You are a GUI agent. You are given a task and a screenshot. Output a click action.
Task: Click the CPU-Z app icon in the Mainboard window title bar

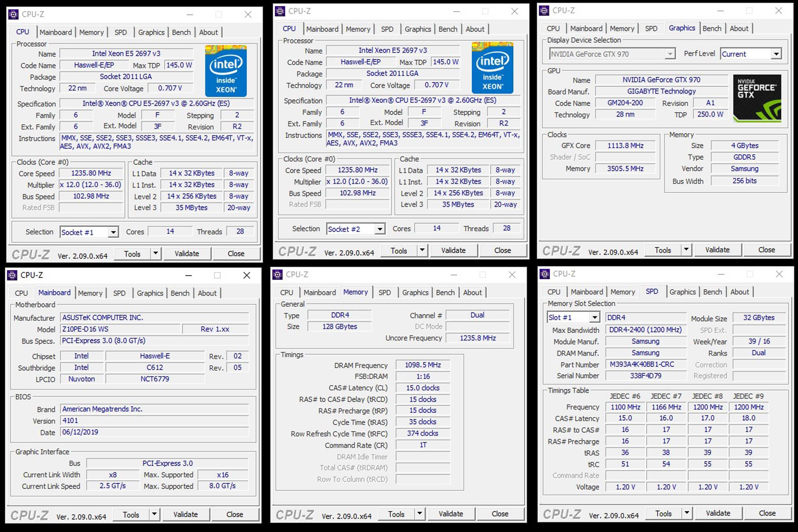[12, 275]
